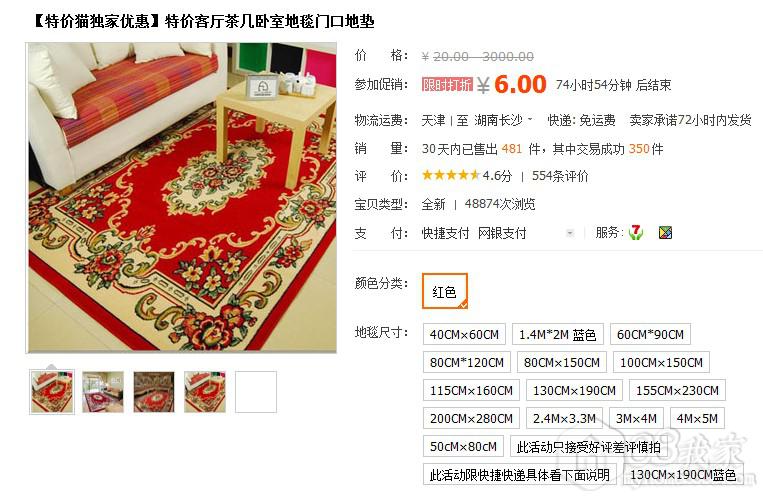Click the five-star rating icons
763x496 pixels.
click(x=451, y=175)
